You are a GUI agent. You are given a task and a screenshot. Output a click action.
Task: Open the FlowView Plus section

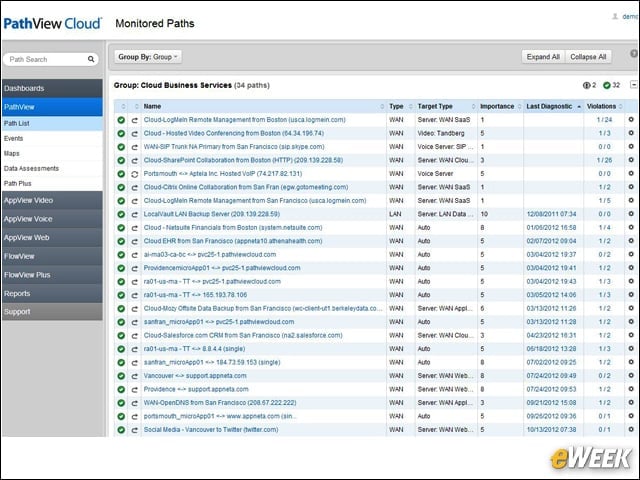pos(52,275)
